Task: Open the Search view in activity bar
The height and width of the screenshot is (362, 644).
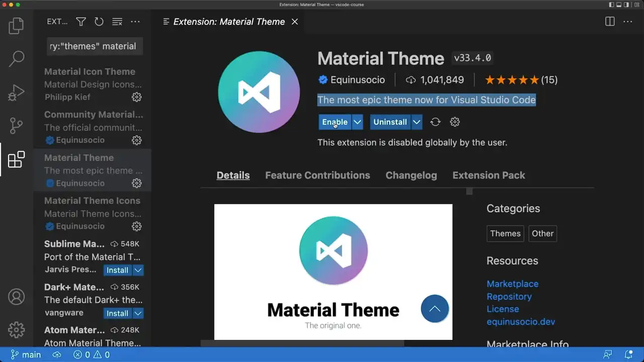Action: pyautogui.click(x=16, y=59)
